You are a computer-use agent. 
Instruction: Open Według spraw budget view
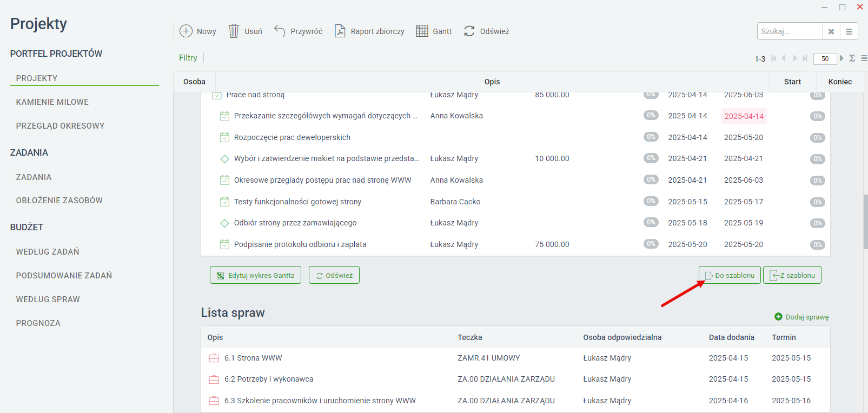(48, 299)
